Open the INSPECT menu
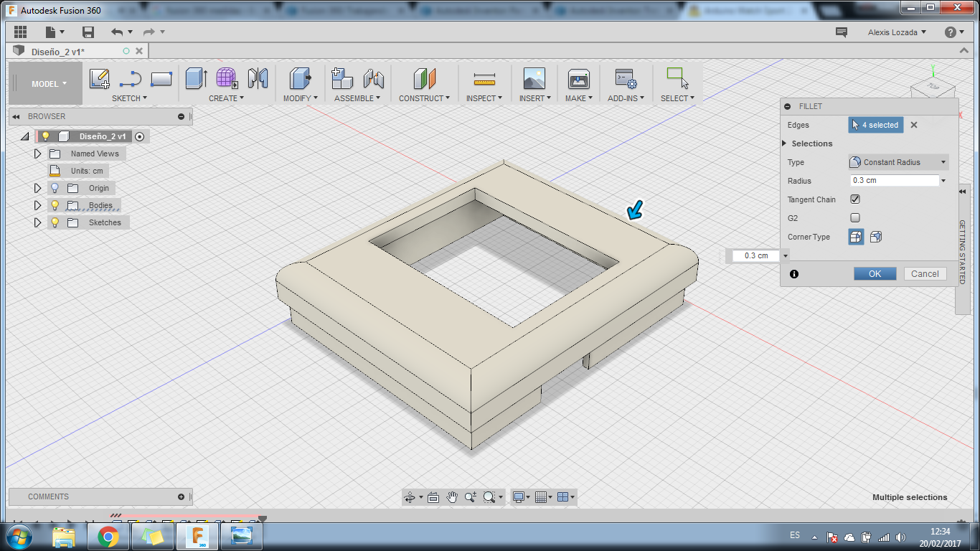Screen dimensions: 980x551 (x=484, y=98)
